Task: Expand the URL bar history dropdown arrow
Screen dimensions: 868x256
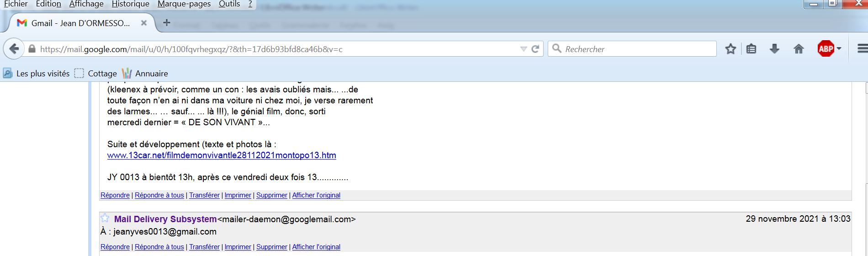Action: pyautogui.click(x=524, y=49)
